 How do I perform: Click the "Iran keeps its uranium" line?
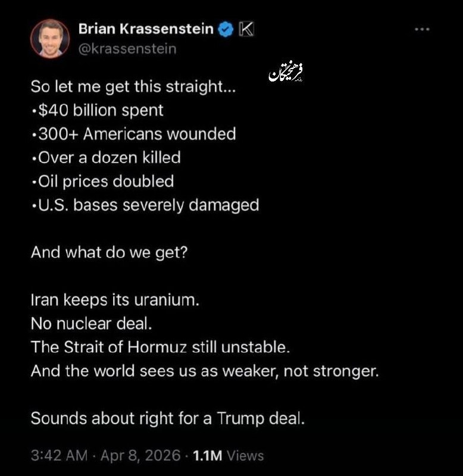point(115,300)
